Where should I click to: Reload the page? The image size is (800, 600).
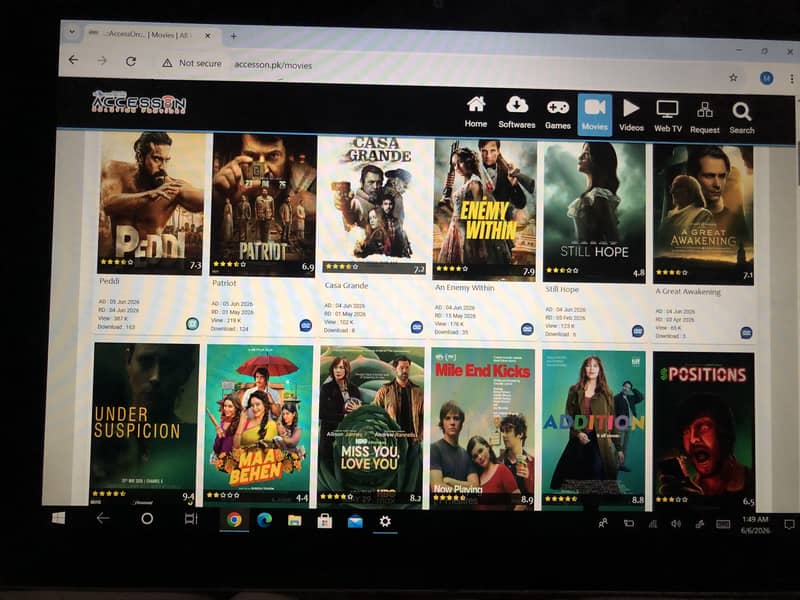tap(131, 62)
